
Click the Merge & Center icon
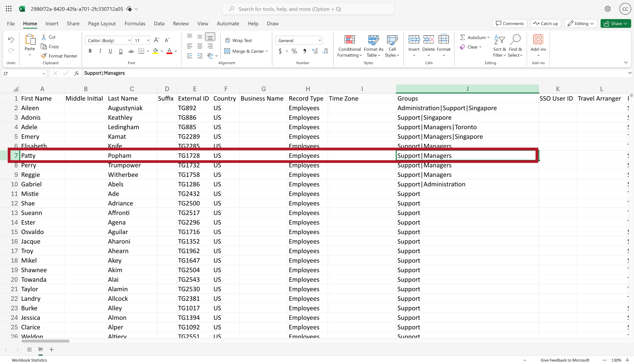pos(227,51)
